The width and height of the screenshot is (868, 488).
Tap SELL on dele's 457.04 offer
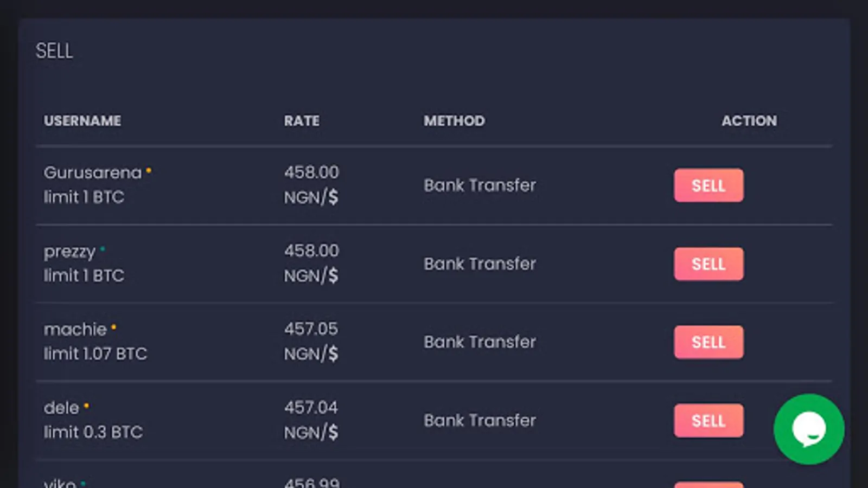pos(709,420)
